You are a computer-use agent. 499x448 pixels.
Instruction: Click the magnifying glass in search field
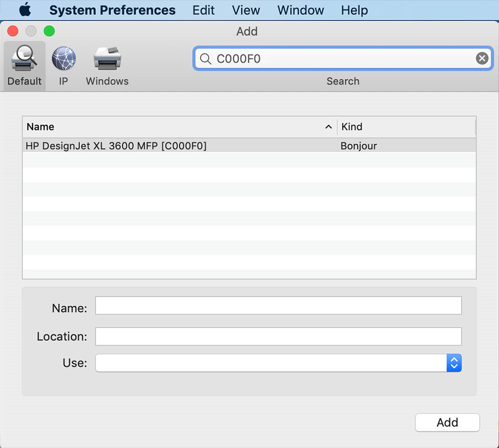click(x=205, y=59)
